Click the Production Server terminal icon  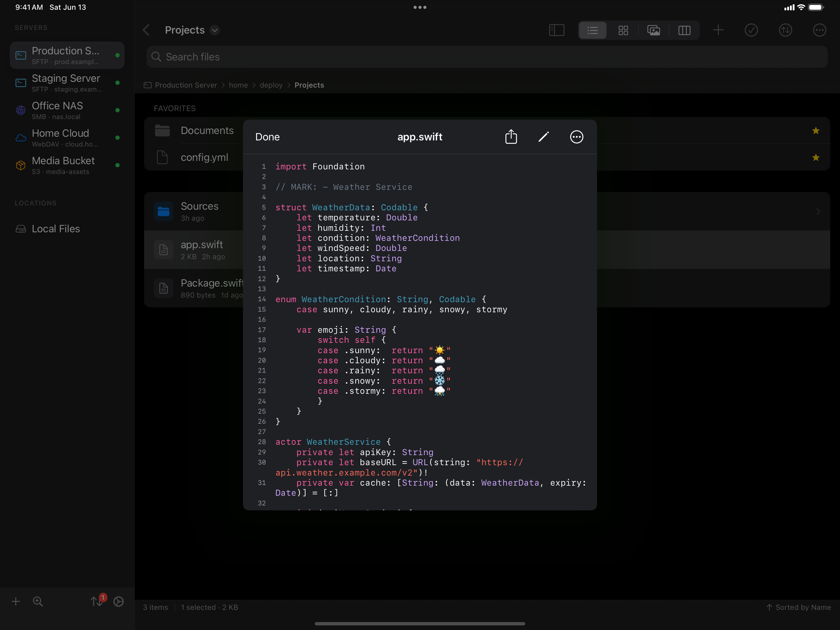pyautogui.click(x=21, y=56)
